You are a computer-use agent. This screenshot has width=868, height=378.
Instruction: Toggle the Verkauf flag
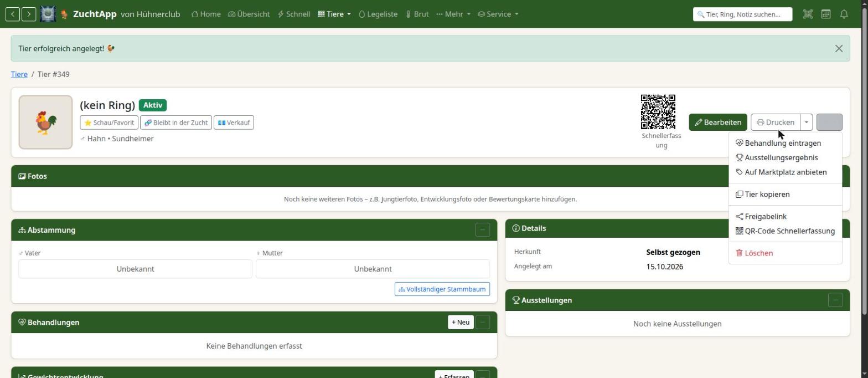(234, 122)
